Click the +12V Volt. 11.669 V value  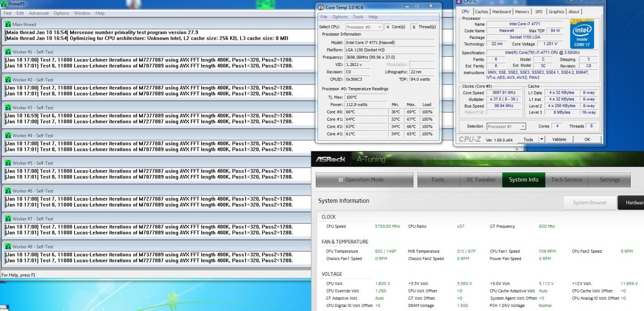pyautogui.click(x=630, y=283)
